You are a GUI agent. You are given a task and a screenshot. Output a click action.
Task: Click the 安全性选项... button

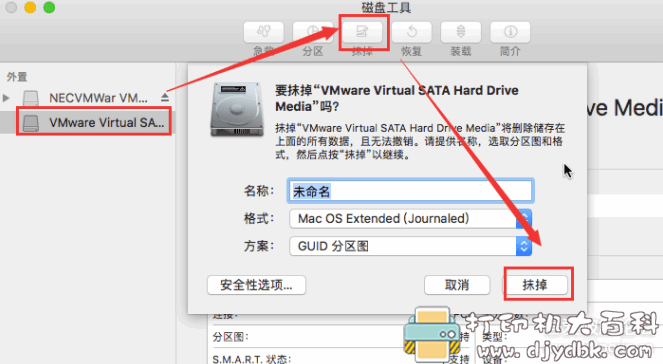[256, 285]
